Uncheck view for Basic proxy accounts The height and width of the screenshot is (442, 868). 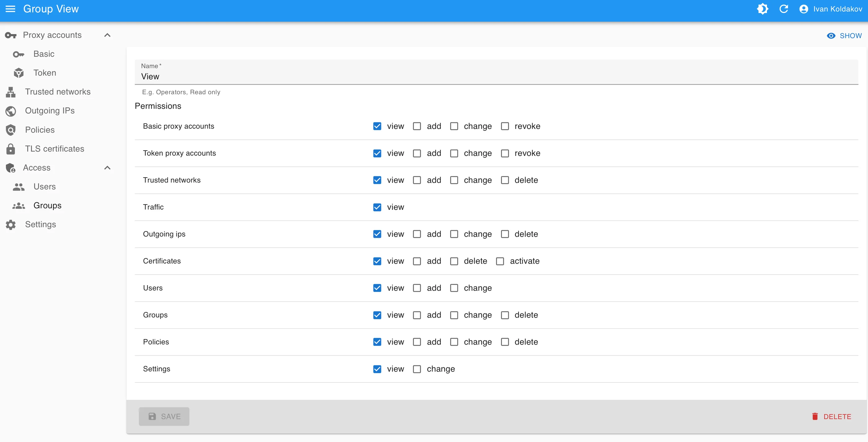coord(377,126)
